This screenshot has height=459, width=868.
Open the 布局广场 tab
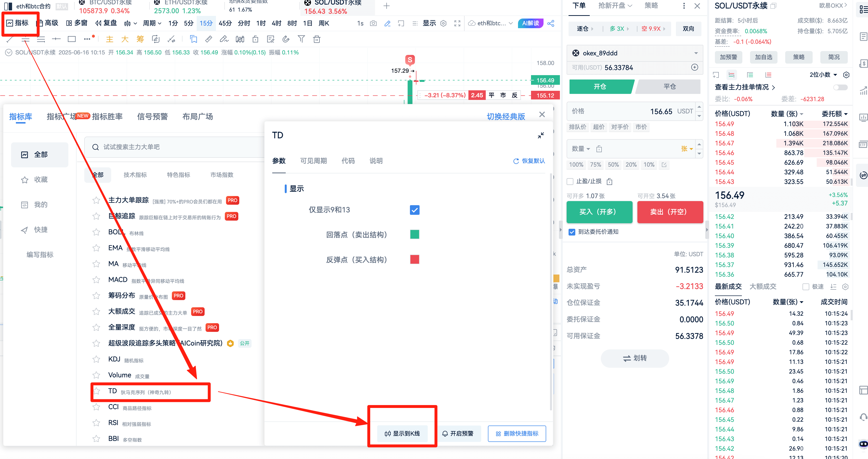click(x=197, y=117)
